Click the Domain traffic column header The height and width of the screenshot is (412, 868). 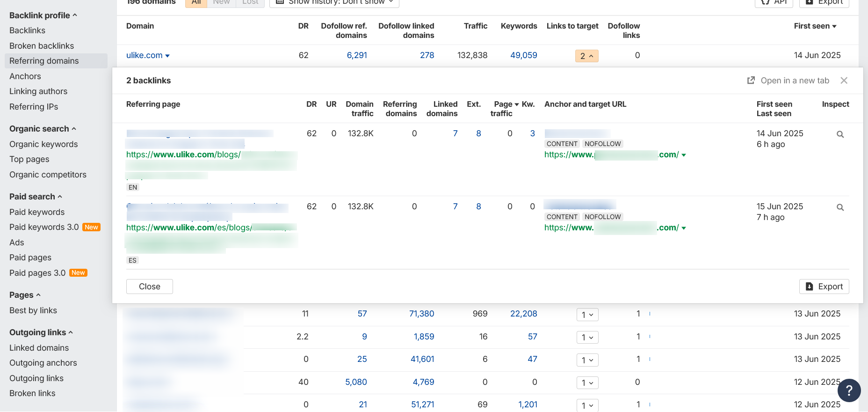pos(360,109)
